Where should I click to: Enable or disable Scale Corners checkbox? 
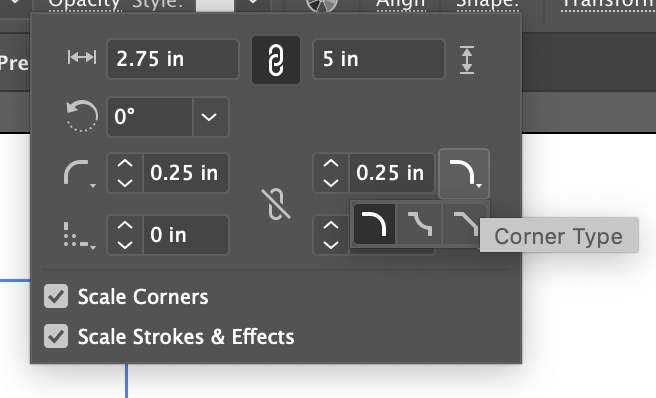pos(56,296)
